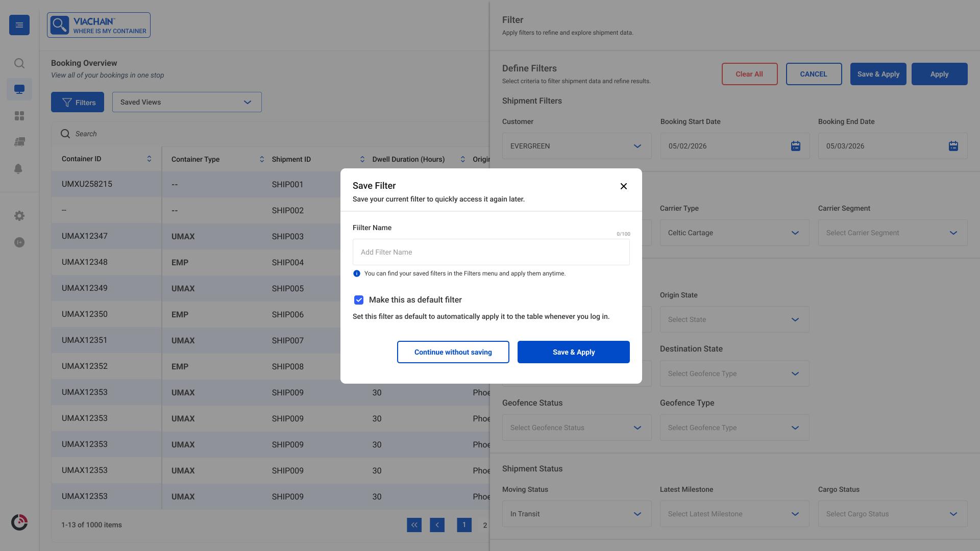Sort by Container ID column arrows

tap(149, 159)
